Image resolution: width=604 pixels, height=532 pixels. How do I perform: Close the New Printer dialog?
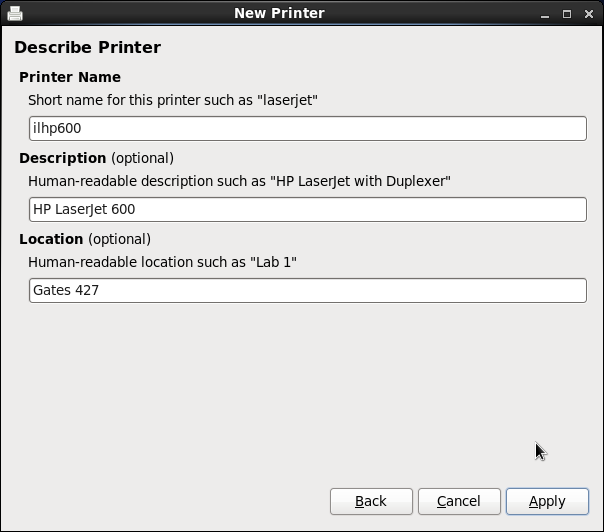588,14
